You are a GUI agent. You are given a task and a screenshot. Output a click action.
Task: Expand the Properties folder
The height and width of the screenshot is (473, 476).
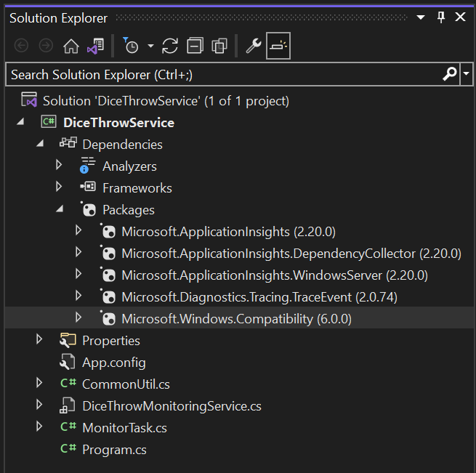tap(39, 339)
